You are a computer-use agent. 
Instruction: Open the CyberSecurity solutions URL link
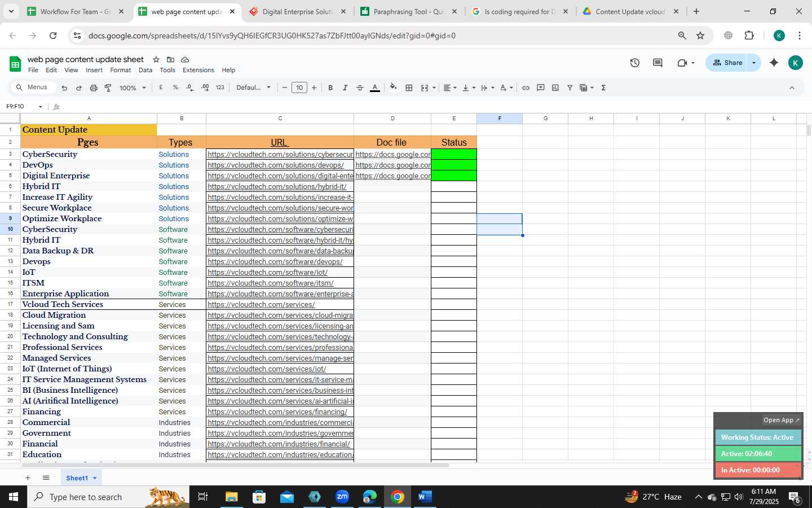pyautogui.click(x=280, y=154)
